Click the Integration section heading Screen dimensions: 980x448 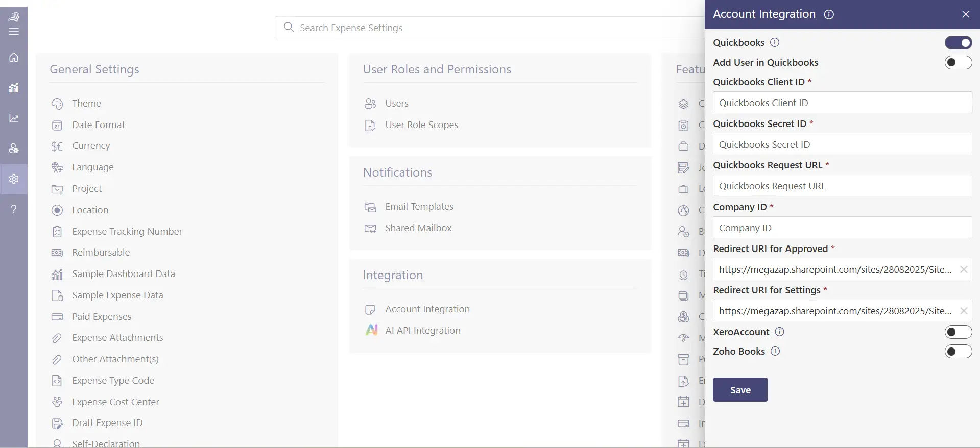tap(393, 276)
